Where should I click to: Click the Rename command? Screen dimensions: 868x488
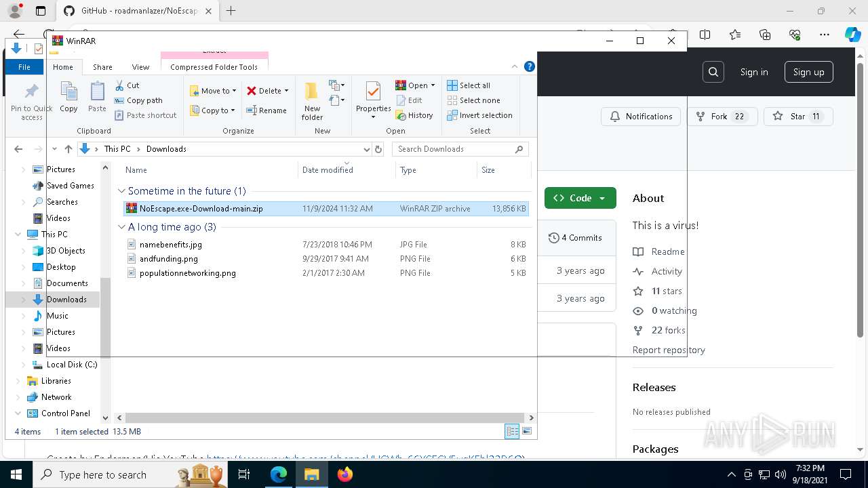(x=267, y=110)
